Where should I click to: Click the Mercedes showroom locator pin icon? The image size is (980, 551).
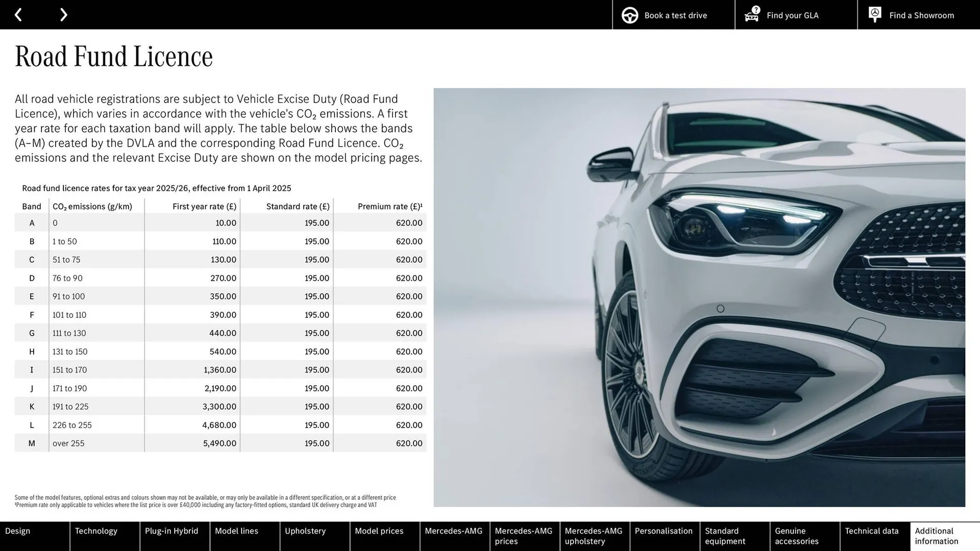(x=874, y=14)
